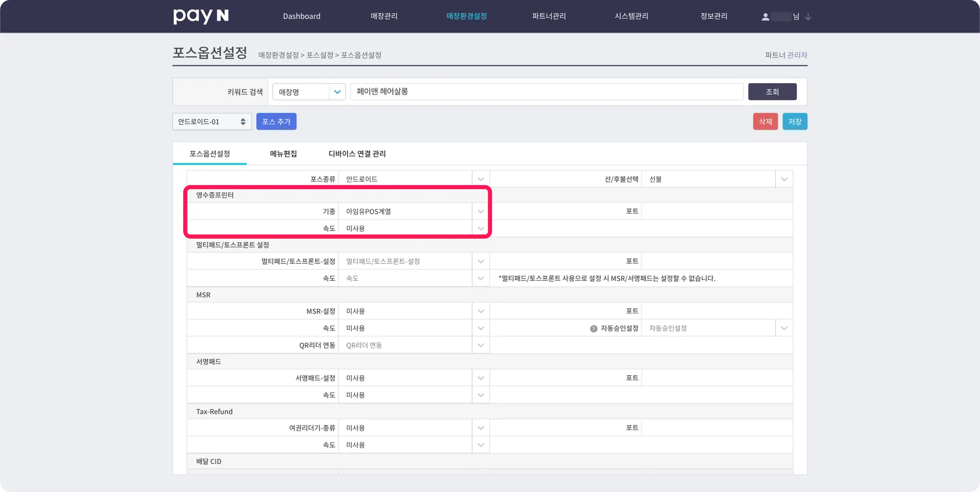Screen dimensions: 980x492
Task: Switch to the 디바이스 연결 관리 tab
Action: [357, 153]
